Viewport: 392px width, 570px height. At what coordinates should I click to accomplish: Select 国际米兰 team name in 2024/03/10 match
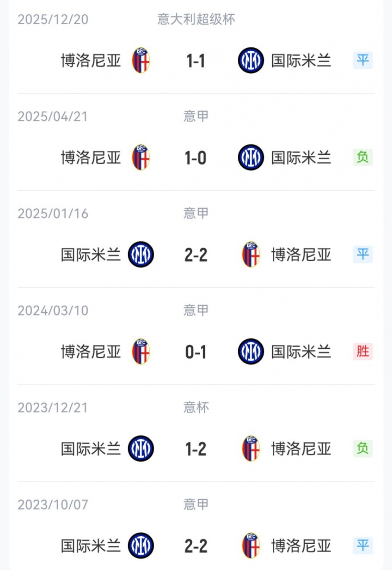click(301, 351)
